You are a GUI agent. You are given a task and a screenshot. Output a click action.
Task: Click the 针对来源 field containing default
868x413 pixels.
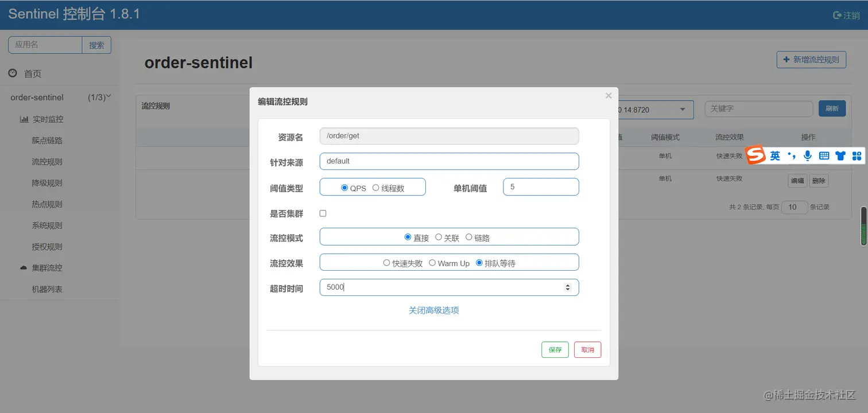tap(449, 161)
